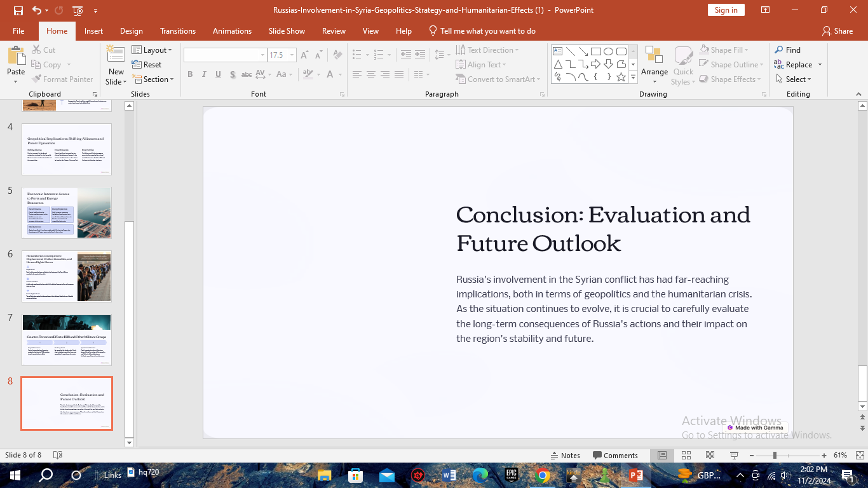Start slideshow from beginning via Quick Access icon
The image size is (868, 488).
pos(78,10)
